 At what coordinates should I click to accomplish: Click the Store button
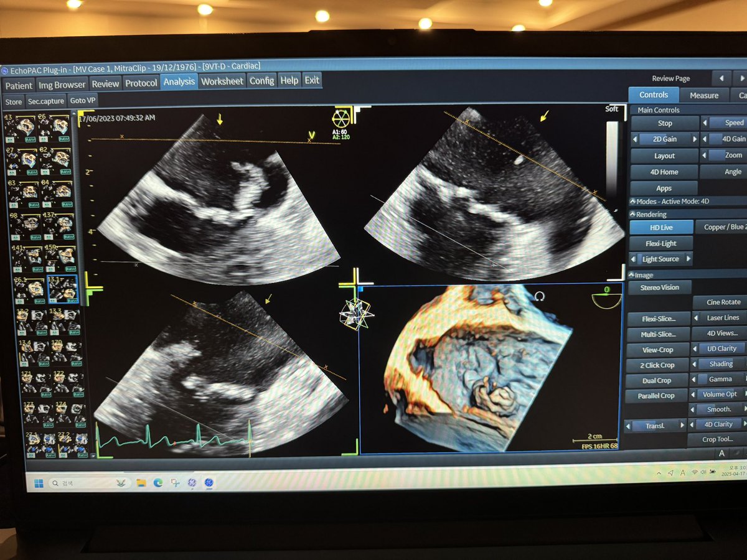(x=13, y=101)
